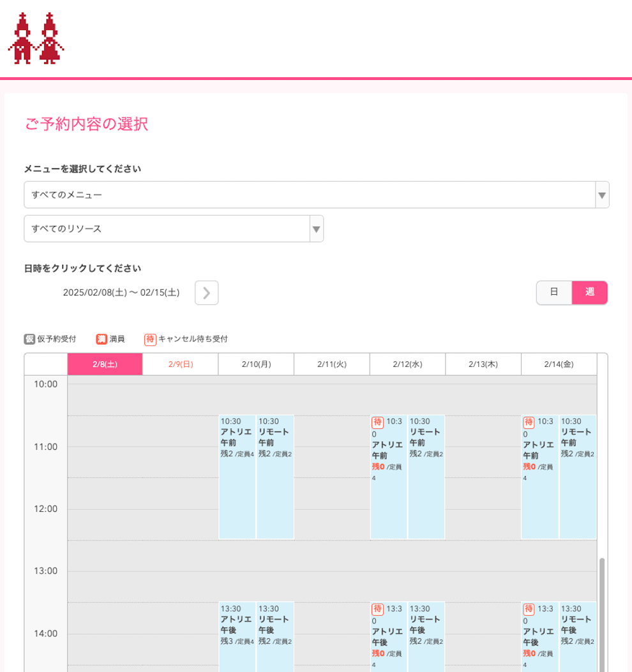The image size is (632, 672).
Task: Click the pixel-art couple logo
Action: [x=36, y=38]
